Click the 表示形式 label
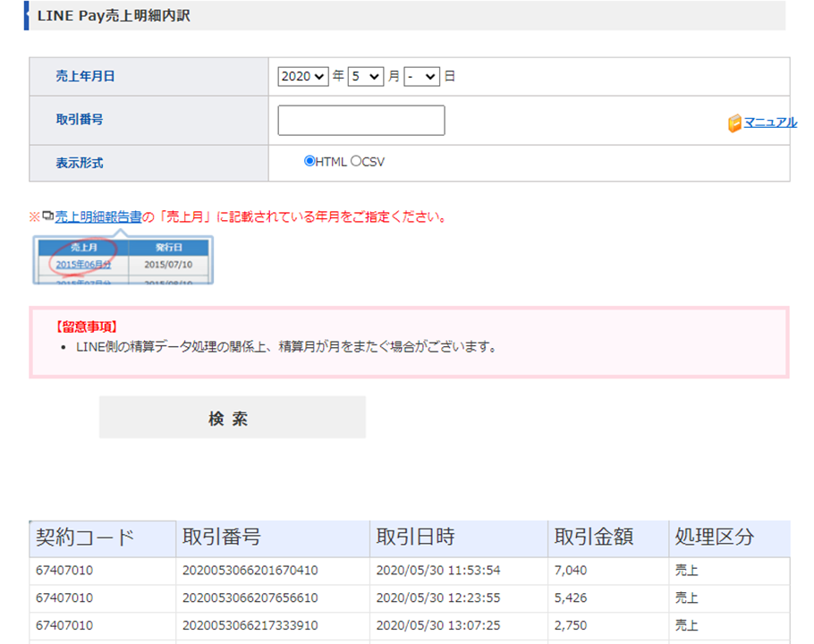 click(80, 163)
